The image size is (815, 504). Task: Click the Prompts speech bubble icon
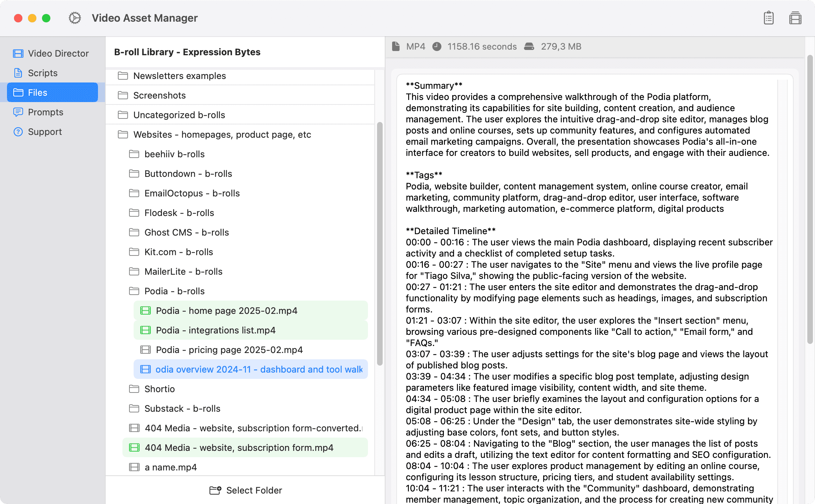[18, 112]
